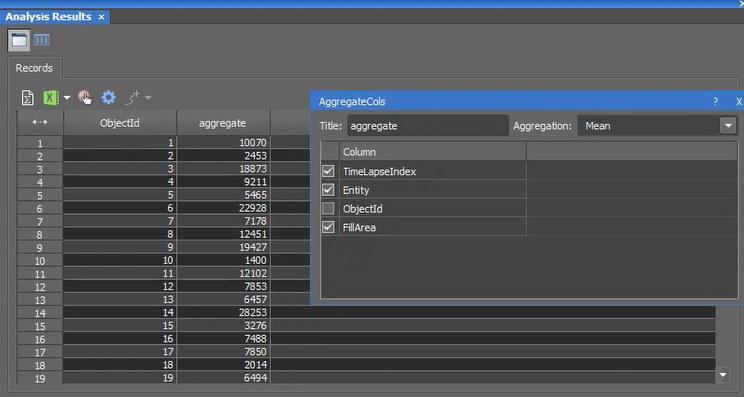This screenshot has width=744, height=397.
Task: Select row header number 1
Action: click(40, 143)
